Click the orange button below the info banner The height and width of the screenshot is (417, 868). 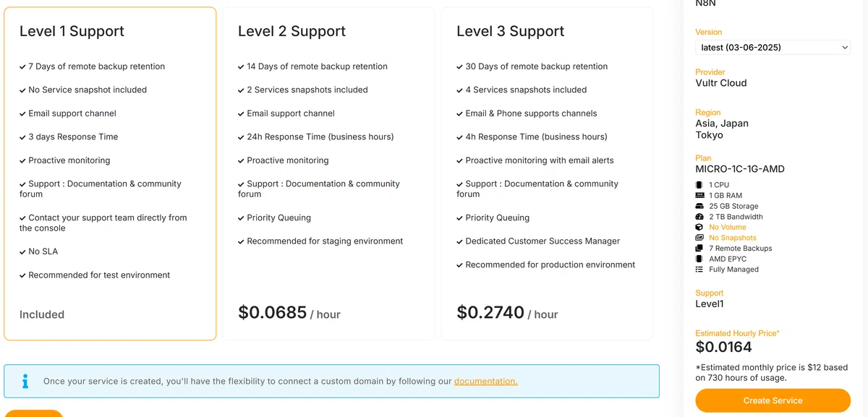click(33, 413)
